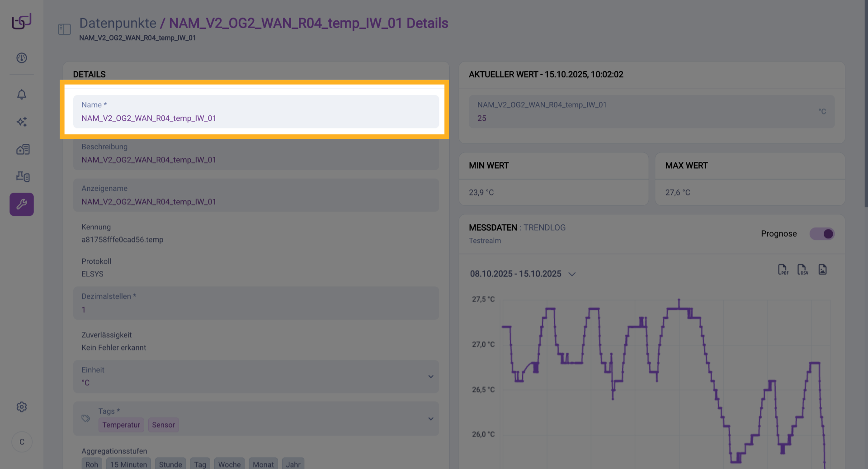
Task: Open the user avatar C menu
Action: point(22,442)
